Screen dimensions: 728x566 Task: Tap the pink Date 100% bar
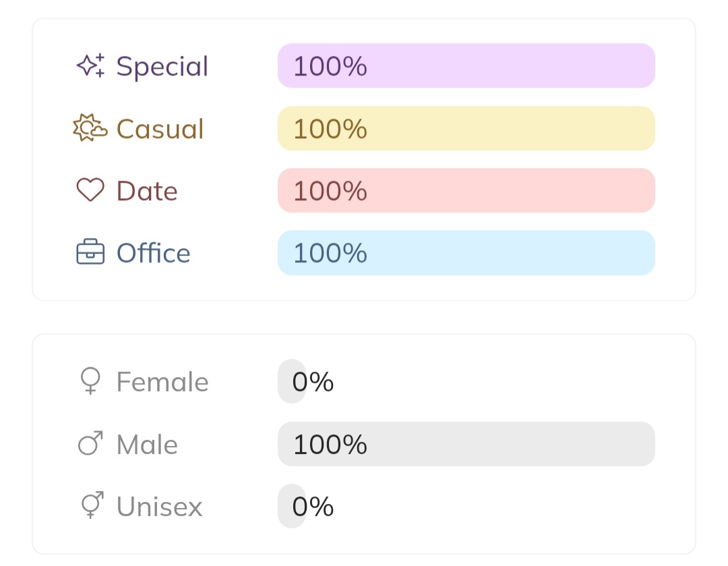pos(466,190)
